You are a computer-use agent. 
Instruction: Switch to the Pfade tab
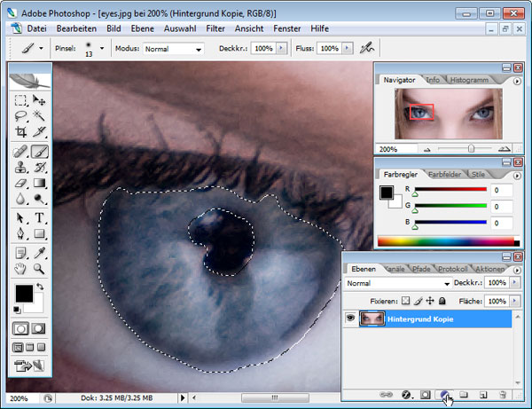click(x=422, y=269)
